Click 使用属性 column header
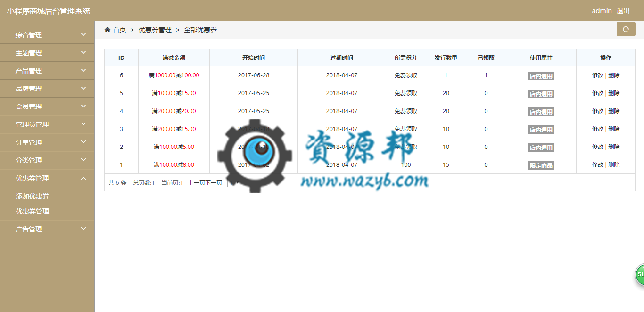644x312 pixels. [541, 58]
